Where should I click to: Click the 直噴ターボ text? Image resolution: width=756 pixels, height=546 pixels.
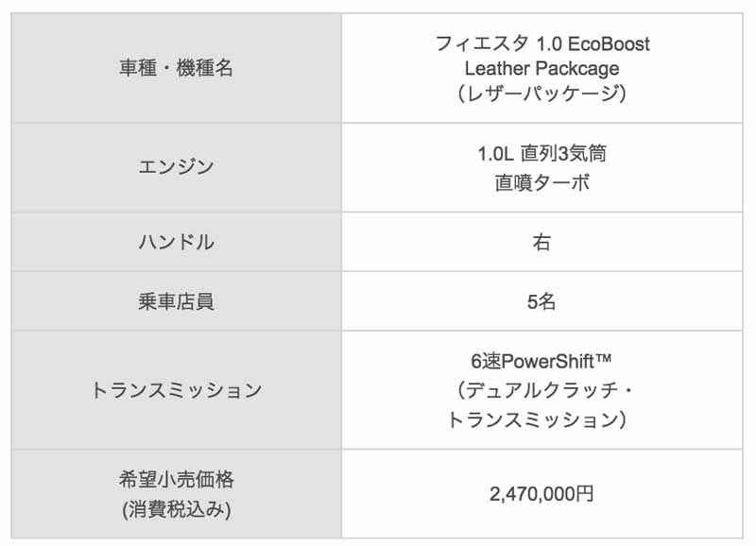tap(541, 182)
